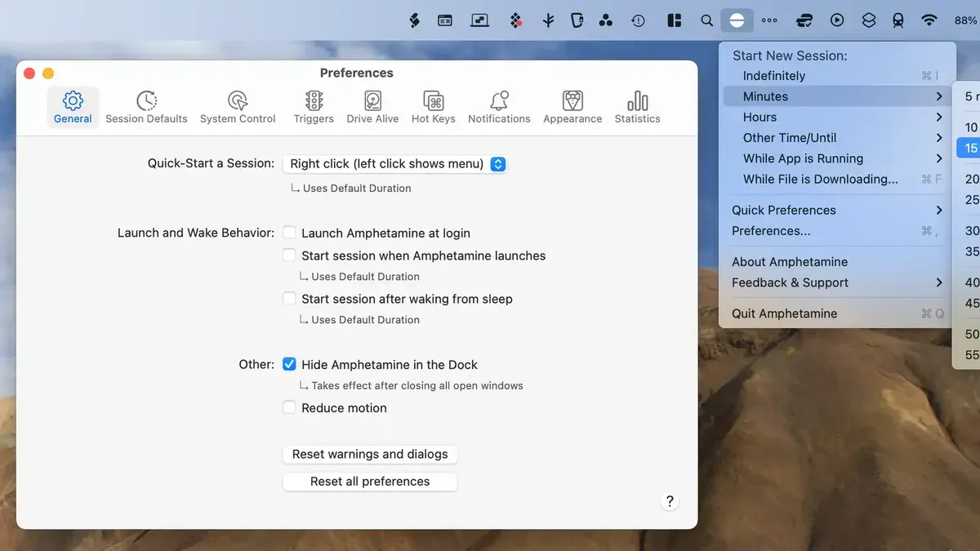Pick the 20 minutes submenu entry
This screenshot has height=551, width=980.
[x=968, y=179]
